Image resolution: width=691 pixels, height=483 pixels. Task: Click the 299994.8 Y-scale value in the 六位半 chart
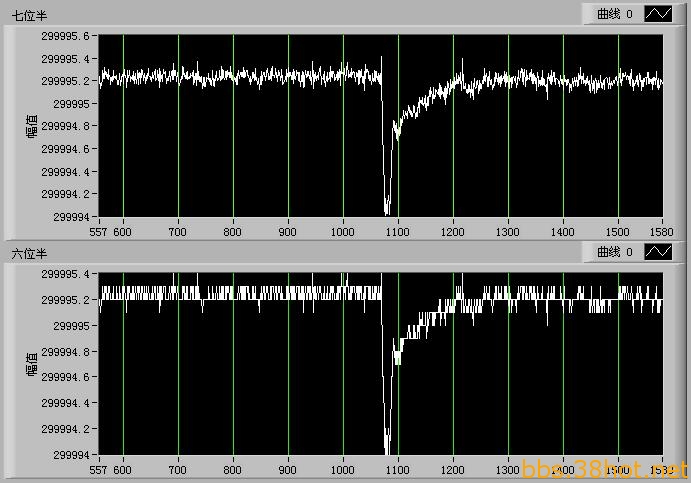click(65, 352)
